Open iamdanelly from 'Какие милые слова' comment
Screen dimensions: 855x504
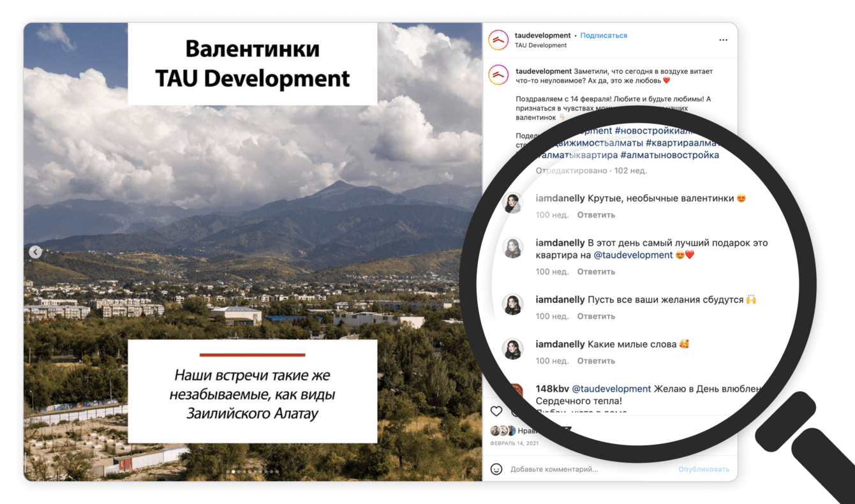pos(560,345)
